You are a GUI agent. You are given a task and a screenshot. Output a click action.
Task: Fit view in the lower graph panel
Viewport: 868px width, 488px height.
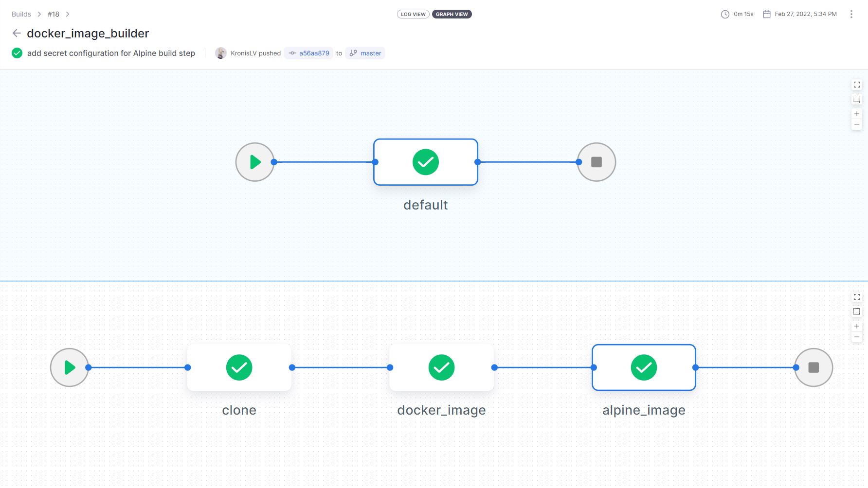[x=857, y=297]
